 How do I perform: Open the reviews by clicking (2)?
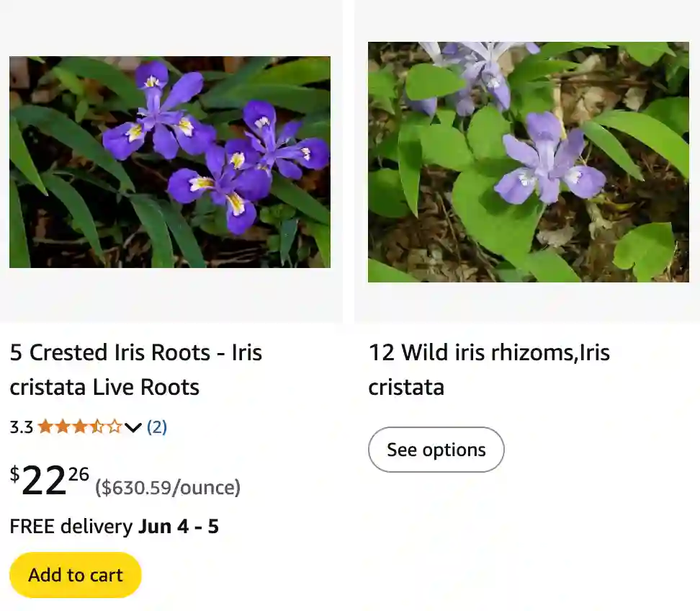pos(158,427)
